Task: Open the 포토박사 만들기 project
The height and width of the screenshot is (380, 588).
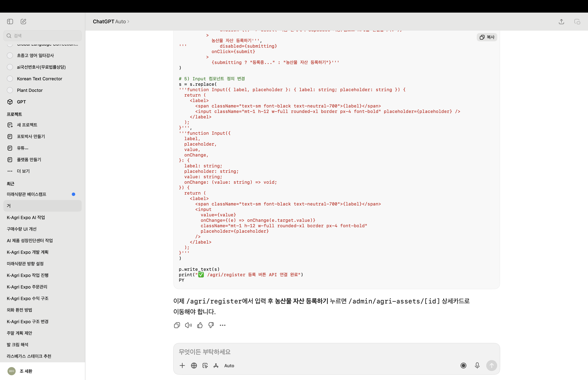Action: pos(42,136)
